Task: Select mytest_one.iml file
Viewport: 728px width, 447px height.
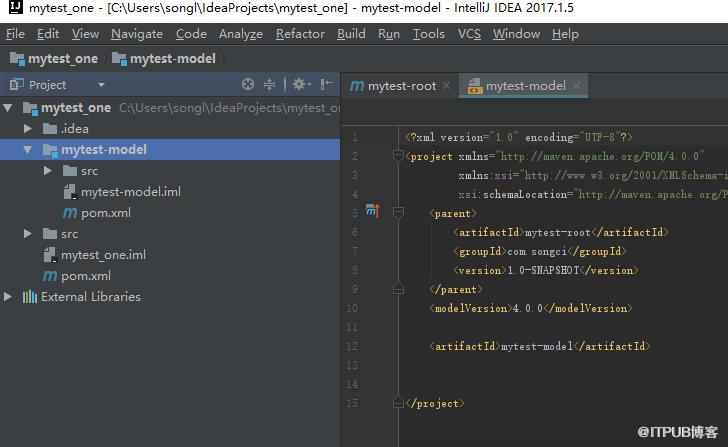Action: (104, 255)
